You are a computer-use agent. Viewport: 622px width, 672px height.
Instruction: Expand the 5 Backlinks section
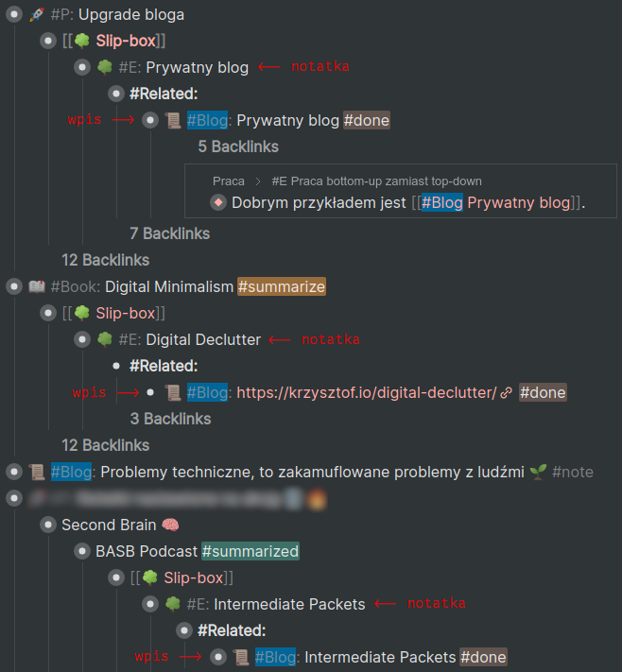click(x=238, y=146)
